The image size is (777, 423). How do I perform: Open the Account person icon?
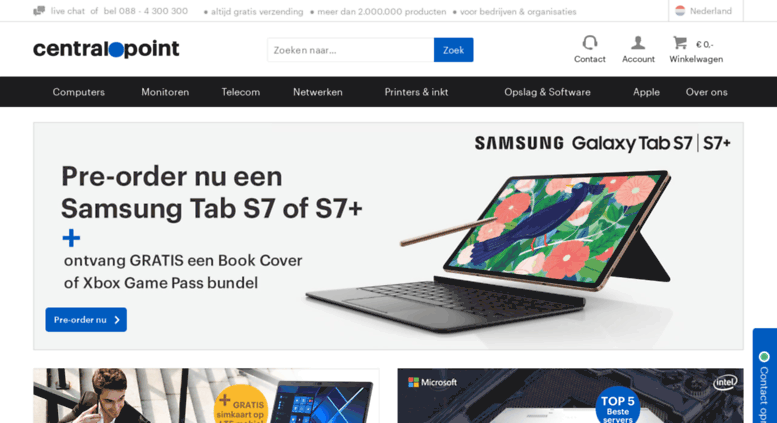(x=638, y=43)
